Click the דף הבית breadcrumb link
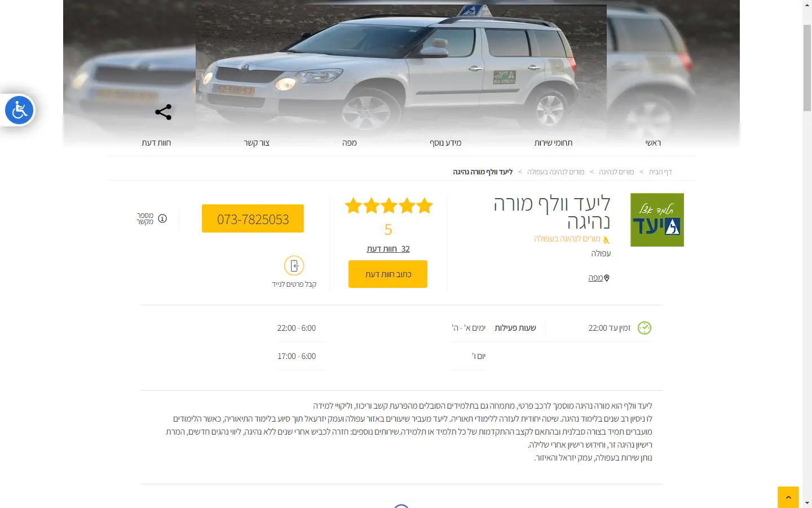812x508 pixels. tap(660, 172)
